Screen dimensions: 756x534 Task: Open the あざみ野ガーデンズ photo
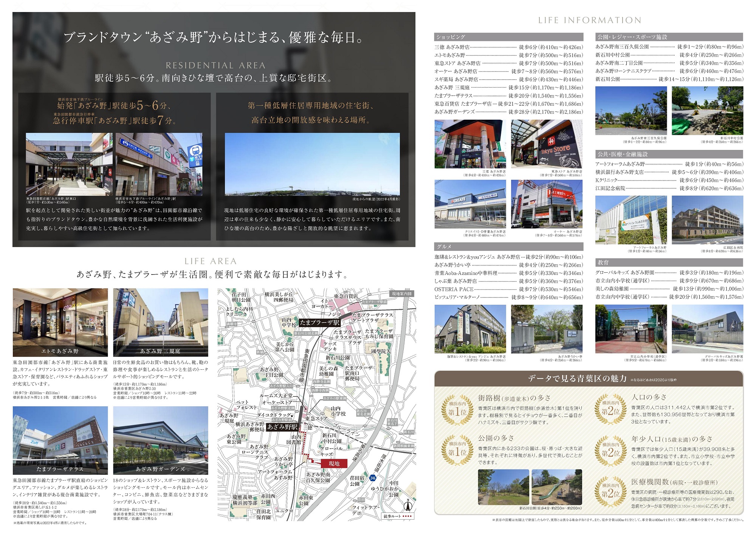click(x=161, y=440)
